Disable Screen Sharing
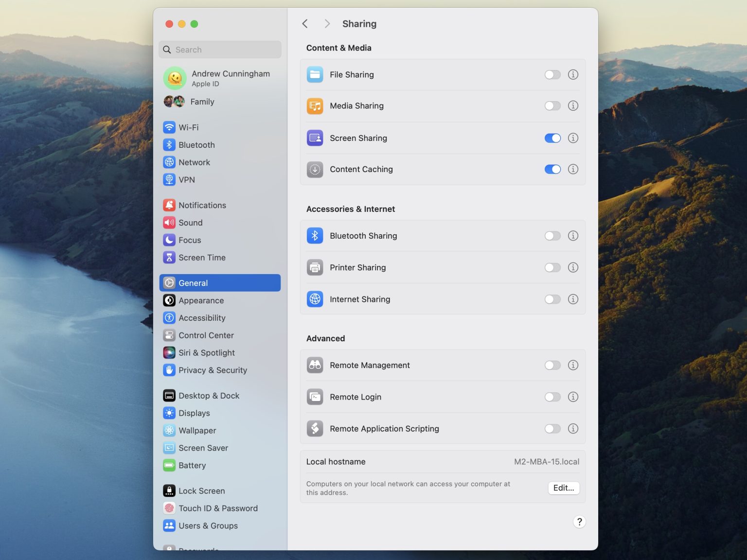Image resolution: width=747 pixels, height=560 pixels. click(552, 138)
